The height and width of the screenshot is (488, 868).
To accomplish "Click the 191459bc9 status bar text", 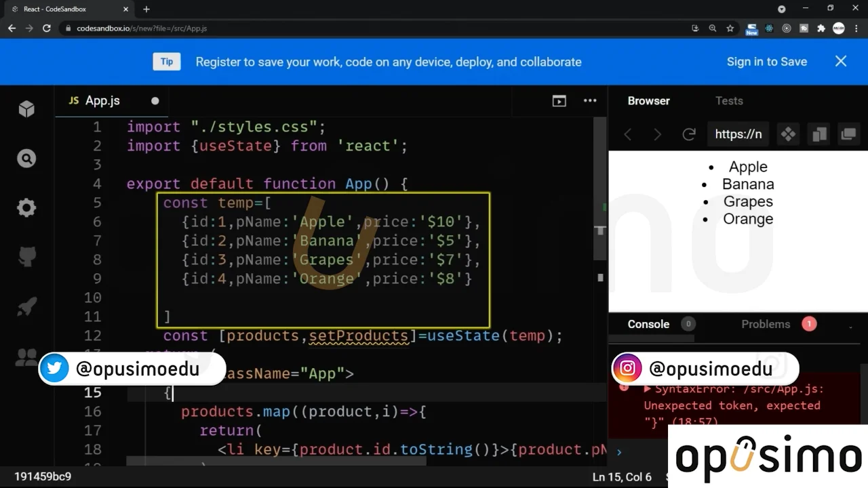I will coord(43,476).
